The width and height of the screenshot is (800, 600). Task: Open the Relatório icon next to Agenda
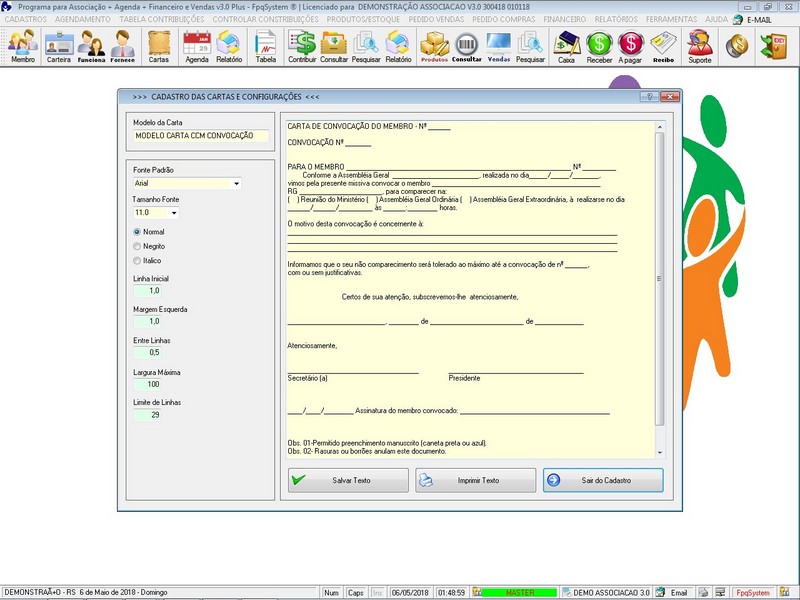click(x=229, y=46)
